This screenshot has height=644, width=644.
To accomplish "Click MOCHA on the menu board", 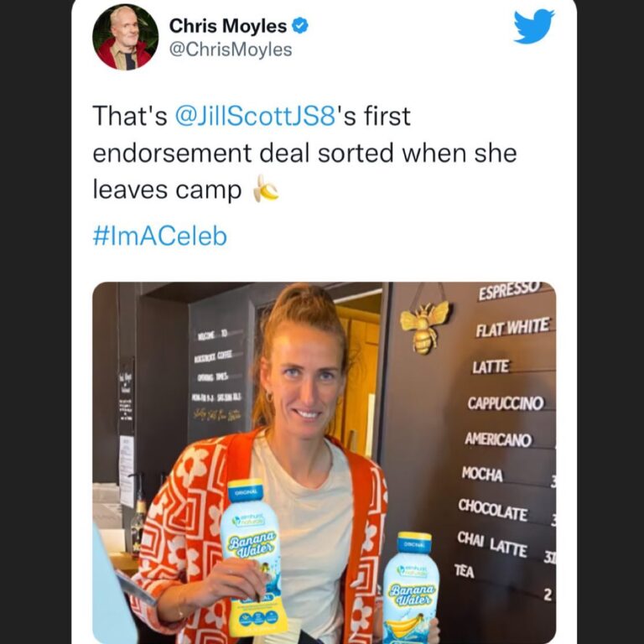I will pos(482,474).
